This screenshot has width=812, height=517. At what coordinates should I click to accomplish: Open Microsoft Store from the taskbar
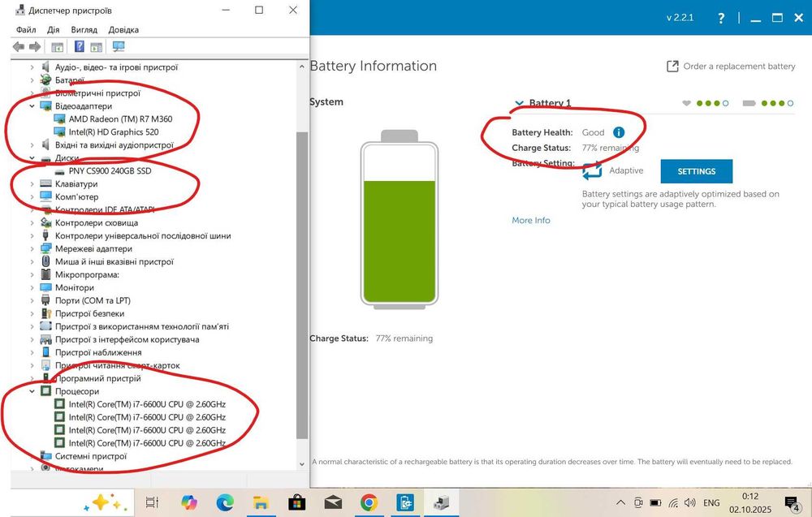coord(296,502)
